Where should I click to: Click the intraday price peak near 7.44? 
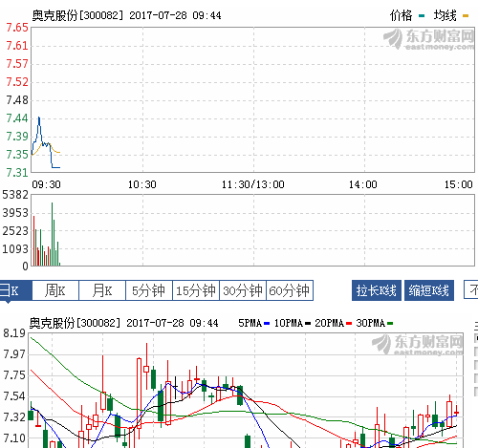coord(39,117)
